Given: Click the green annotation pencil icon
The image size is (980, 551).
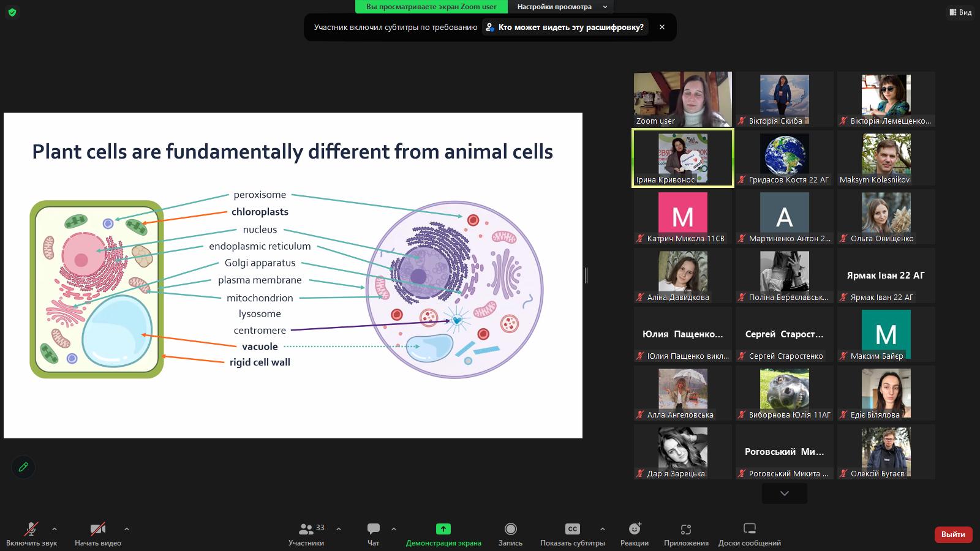Looking at the screenshot, I should 23,467.
